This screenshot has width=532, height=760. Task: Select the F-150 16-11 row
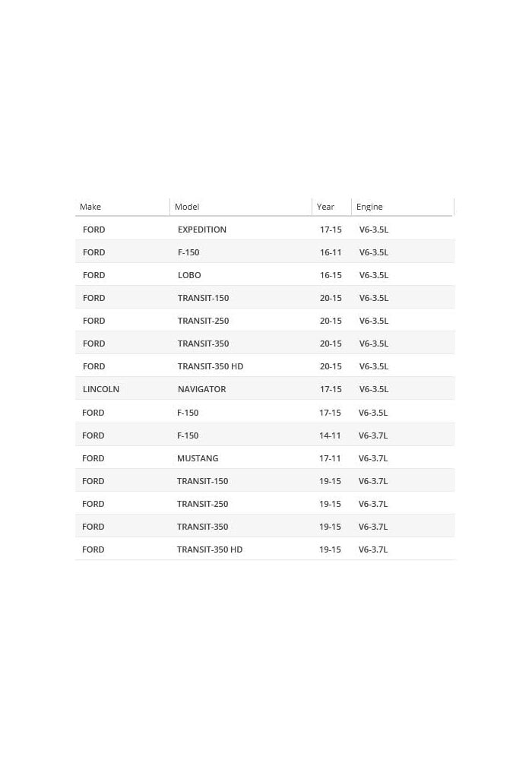(x=265, y=252)
